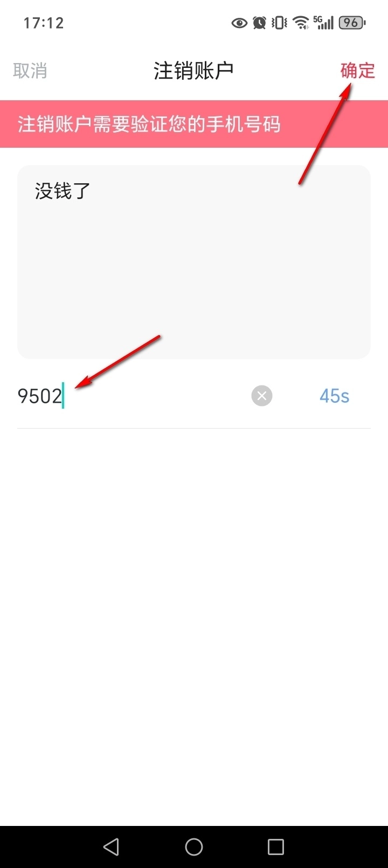Viewport: 388px width, 868px height.
Task: Tap the alarm clock status icon
Action: (260, 23)
